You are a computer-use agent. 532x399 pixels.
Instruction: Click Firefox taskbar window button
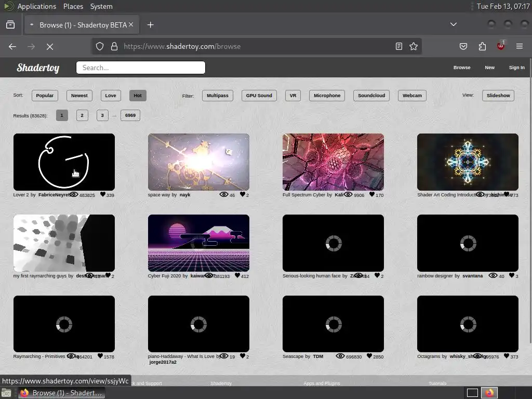pos(61,393)
